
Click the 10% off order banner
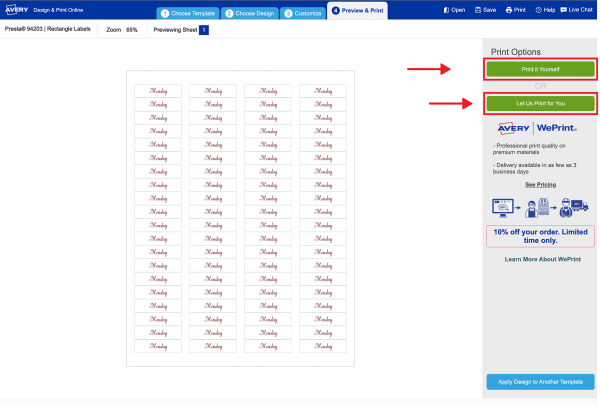click(540, 235)
